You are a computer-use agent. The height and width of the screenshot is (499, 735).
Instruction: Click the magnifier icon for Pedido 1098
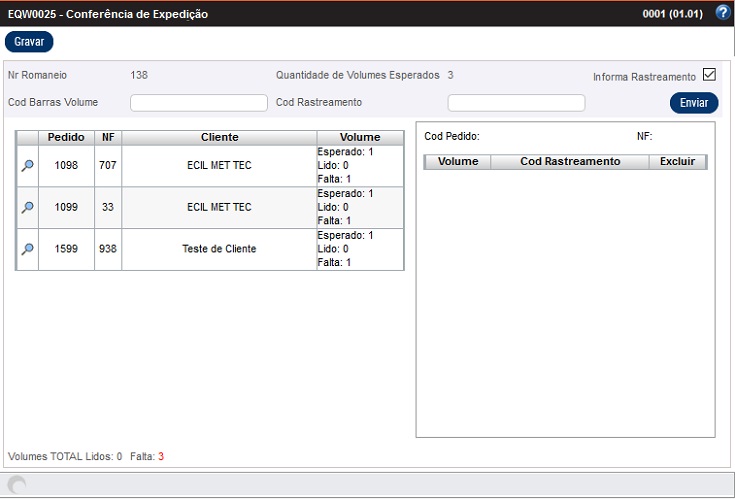27,166
